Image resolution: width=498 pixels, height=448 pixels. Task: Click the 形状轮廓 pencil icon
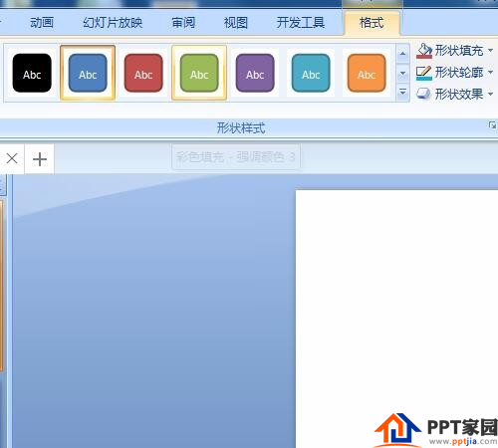click(424, 73)
